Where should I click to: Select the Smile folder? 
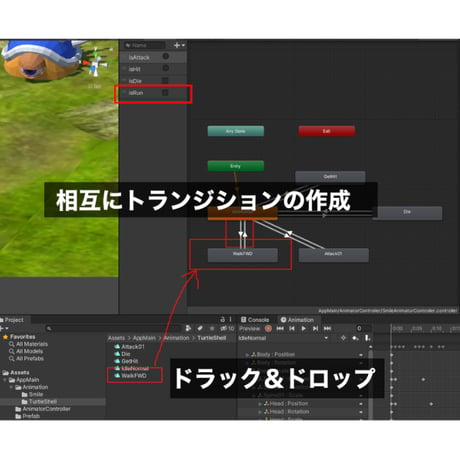[32, 394]
